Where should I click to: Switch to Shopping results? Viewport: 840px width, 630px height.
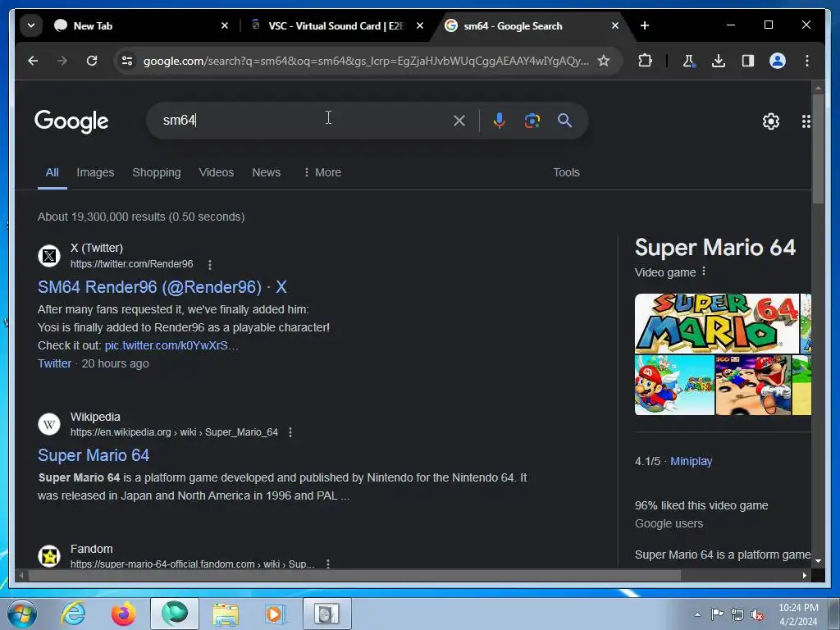157,172
